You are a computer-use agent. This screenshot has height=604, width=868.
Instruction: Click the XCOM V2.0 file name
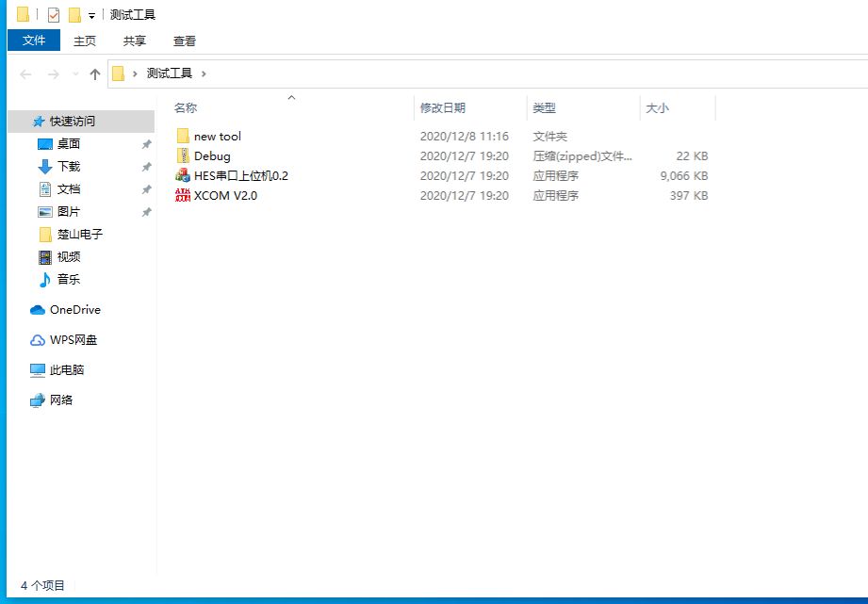(225, 195)
